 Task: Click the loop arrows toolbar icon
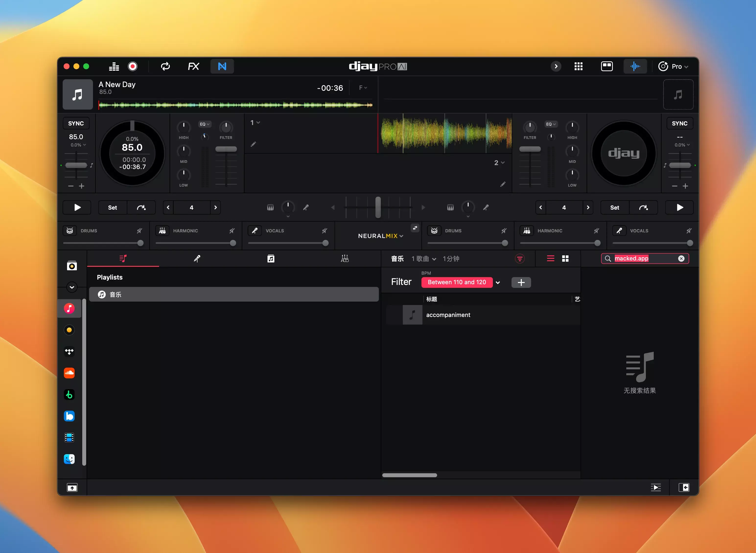point(165,66)
